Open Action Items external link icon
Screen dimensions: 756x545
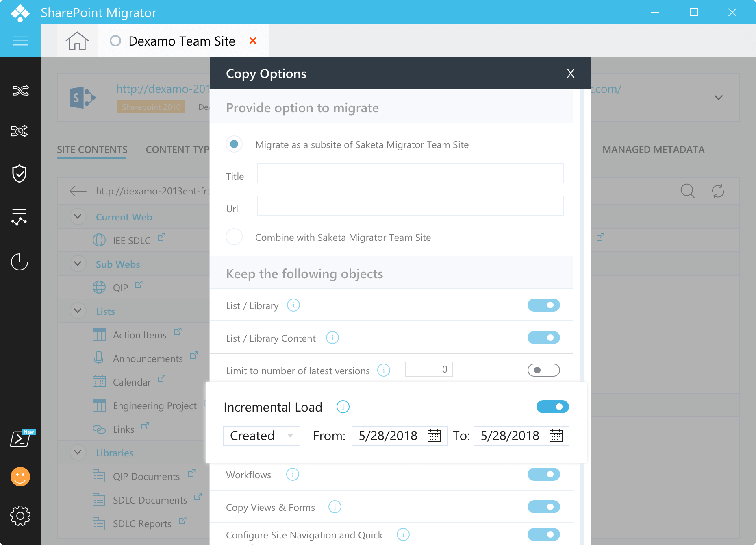click(x=178, y=331)
